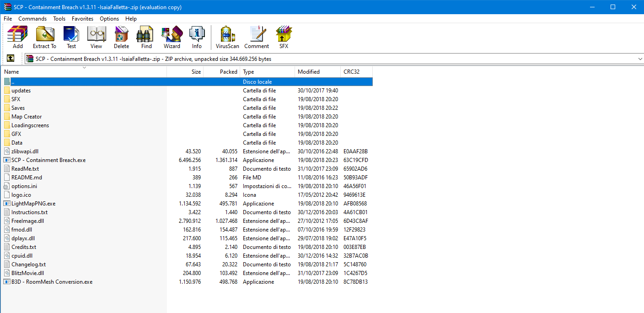
Task: Click the LightMapPNG.exe application icon
Action: coord(7,204)
